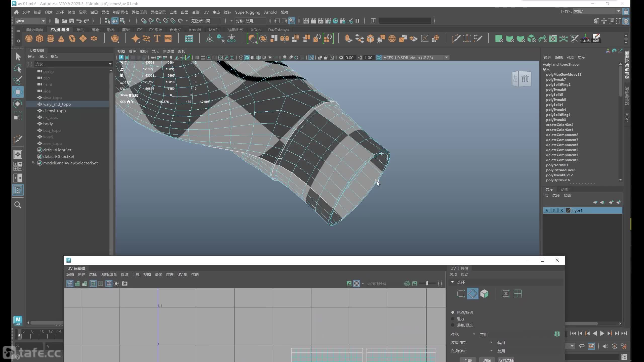Open the 选择约束 dropdown
This screenshot has height=362, width=644.
point(491,342)
